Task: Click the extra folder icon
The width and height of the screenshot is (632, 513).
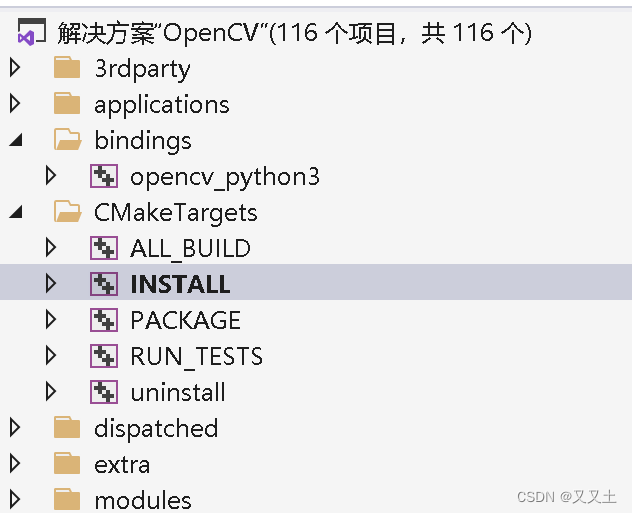Action: click(x=67, y=463)
